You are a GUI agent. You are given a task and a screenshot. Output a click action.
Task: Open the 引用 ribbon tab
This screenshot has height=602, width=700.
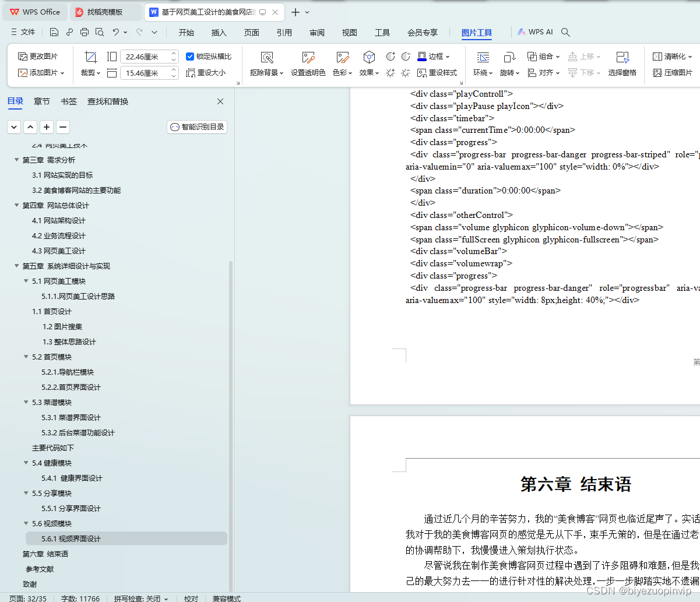tap(284, 33)
